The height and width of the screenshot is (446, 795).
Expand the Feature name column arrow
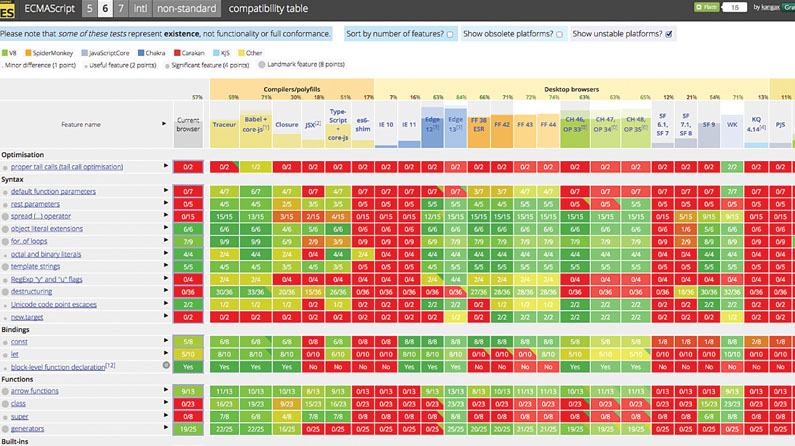(164, 124)
